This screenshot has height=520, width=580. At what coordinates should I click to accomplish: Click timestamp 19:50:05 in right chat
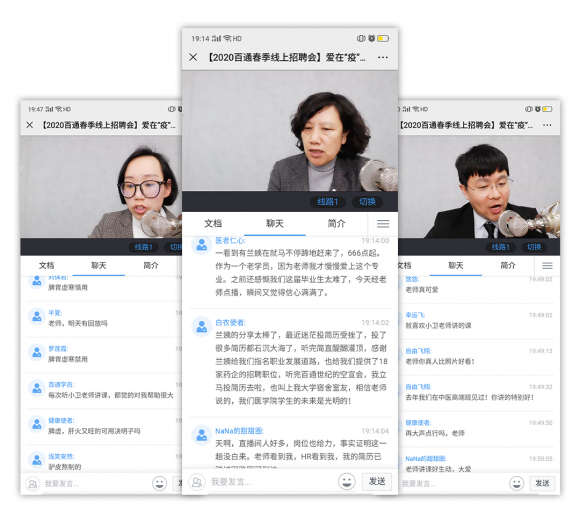pos(541,458)
